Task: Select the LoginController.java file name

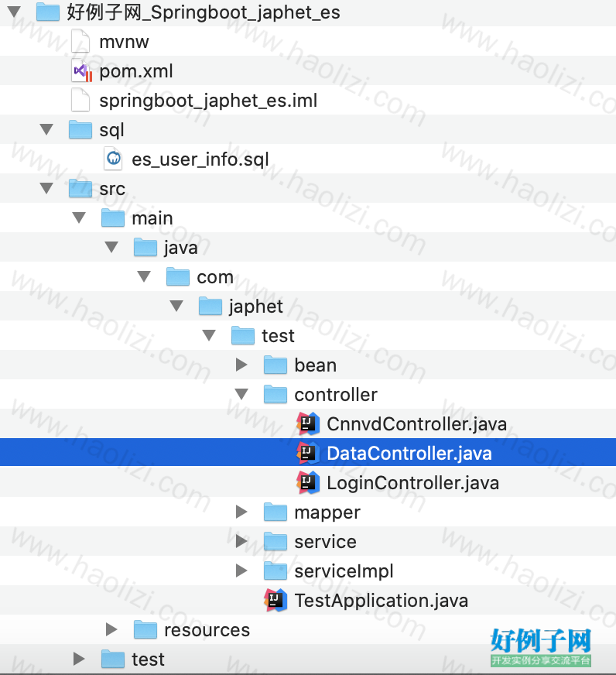Action: (x=412, y=483)
